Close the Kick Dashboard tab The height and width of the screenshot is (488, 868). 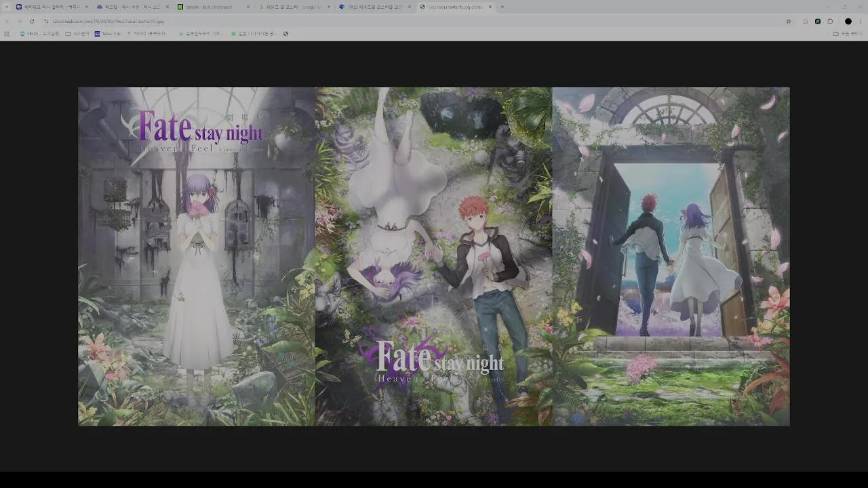pyautogui.click(x=248, y=7)
